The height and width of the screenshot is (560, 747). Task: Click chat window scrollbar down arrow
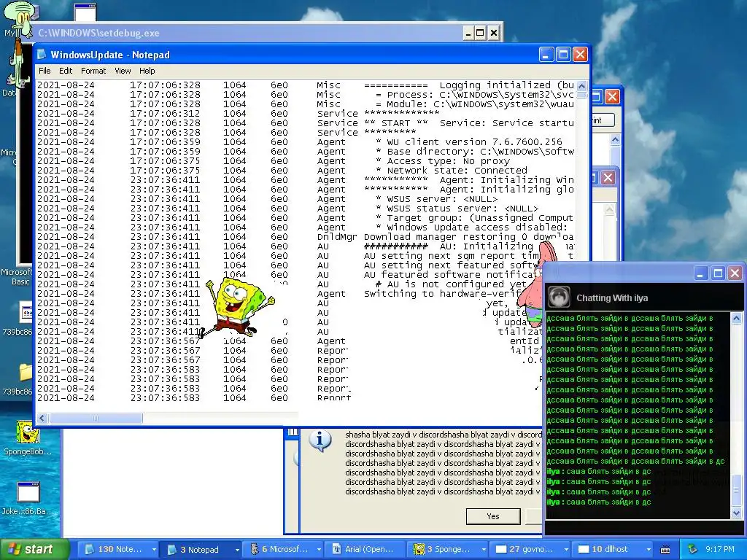[736, 513]
